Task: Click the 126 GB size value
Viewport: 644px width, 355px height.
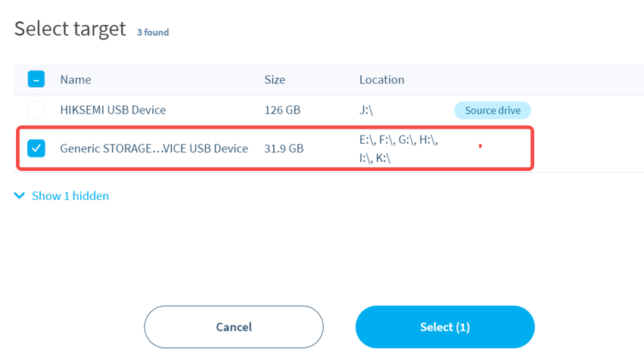Action: point(282,110)
